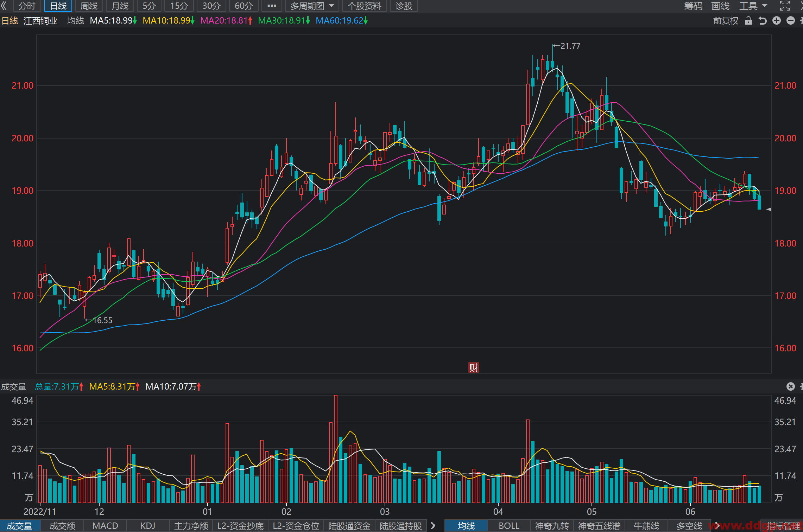This screenshot has height=532, width=803.
Task: Switch to the 成交额 turnover indicator
Action: tap(62, 526)
